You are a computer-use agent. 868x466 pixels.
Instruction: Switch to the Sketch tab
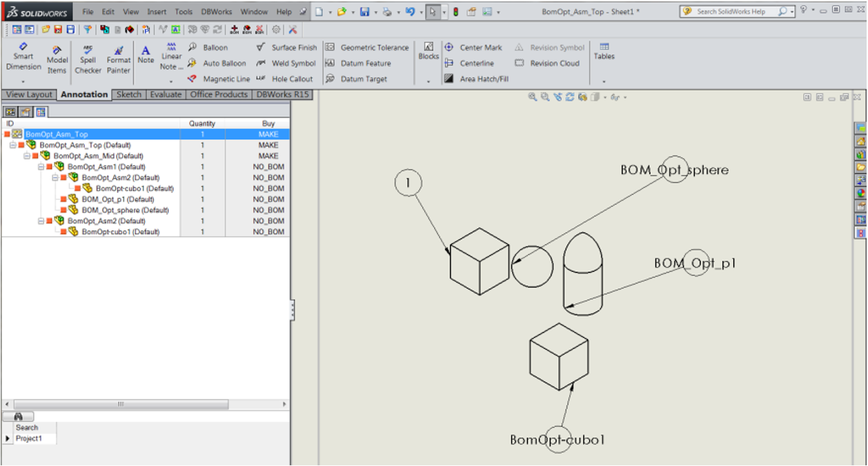pos(129,94)
